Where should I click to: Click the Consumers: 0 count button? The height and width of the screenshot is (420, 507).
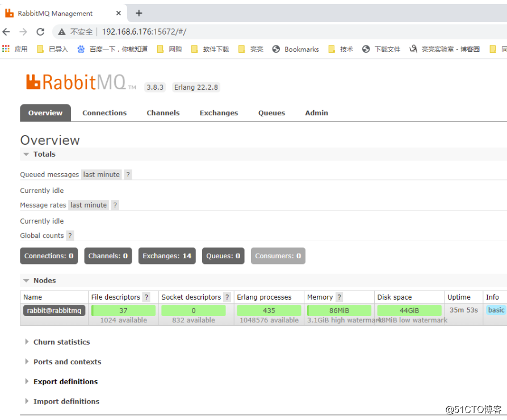[278, 256]
